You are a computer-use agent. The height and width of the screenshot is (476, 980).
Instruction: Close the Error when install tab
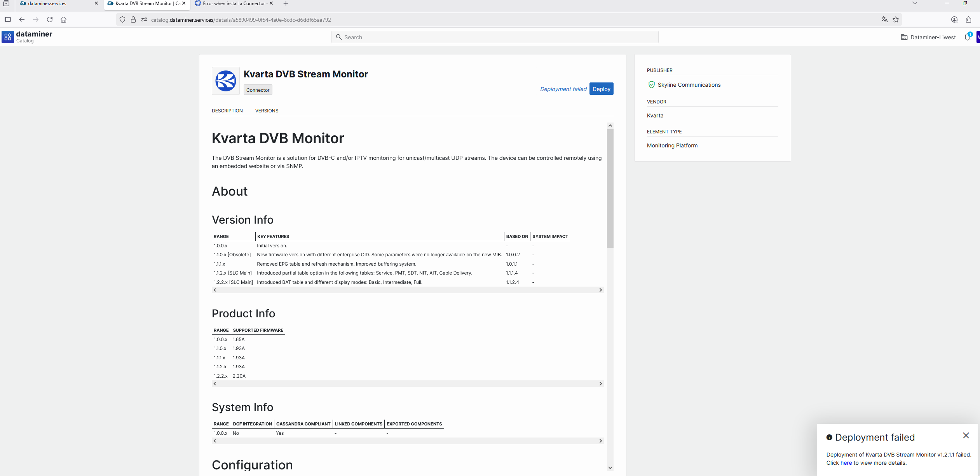pos(271,3)
